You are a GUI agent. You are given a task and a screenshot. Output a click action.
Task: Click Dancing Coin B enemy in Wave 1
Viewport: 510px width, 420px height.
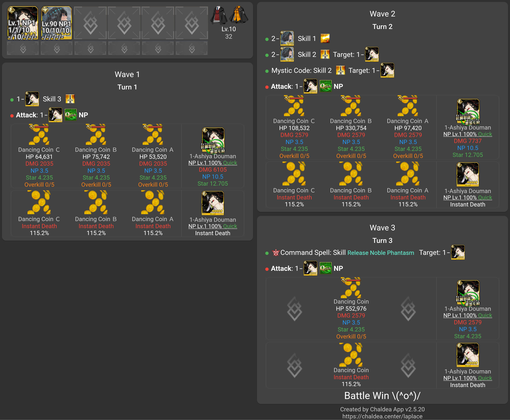click(x=96, y=134)
